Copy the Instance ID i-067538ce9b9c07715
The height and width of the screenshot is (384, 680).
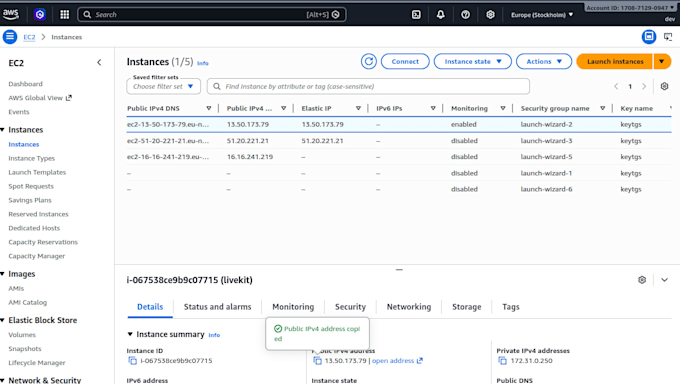[132, 361]
